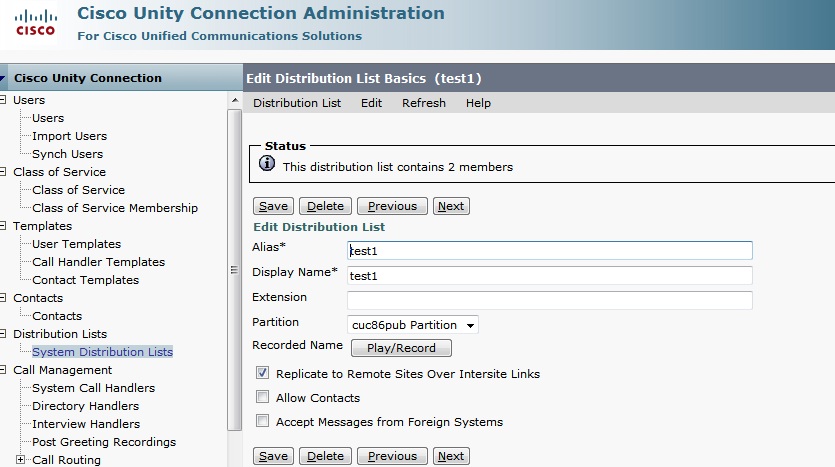
Task: Collapse the Contacts tree group
Action: point(3,298)
